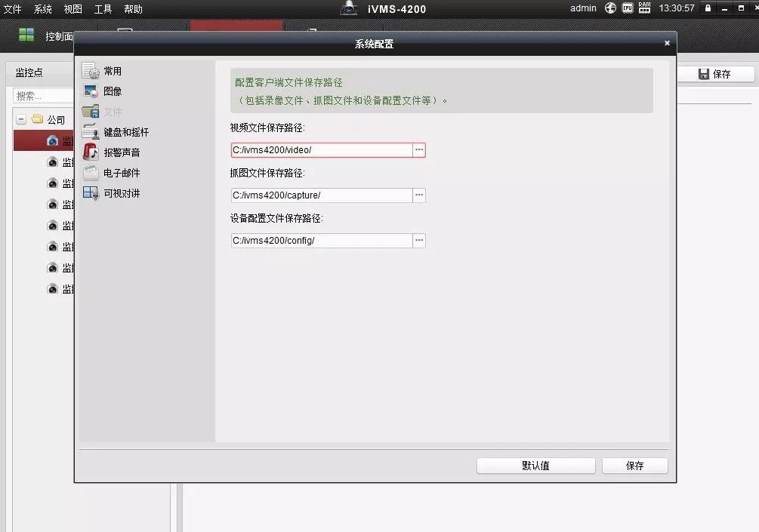
Task: Click 保存 button in system config dialog
Action: pyautogui.click(x=634, y=466)
